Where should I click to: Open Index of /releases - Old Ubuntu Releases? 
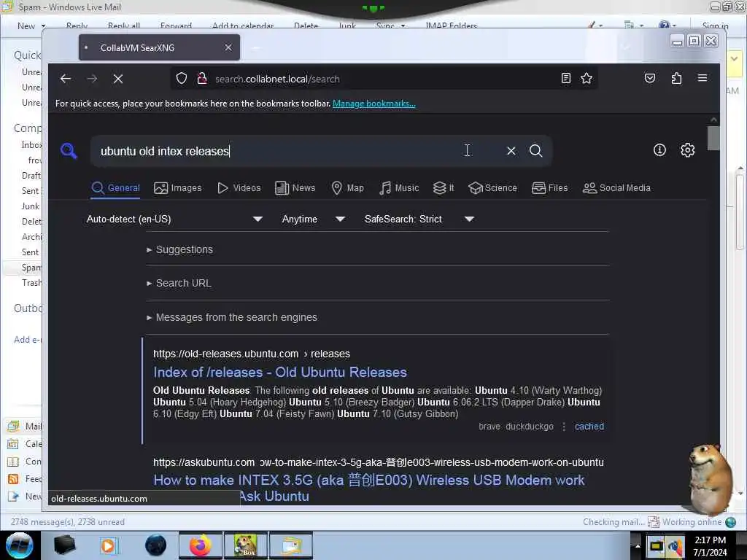click(x=280, y=372)
